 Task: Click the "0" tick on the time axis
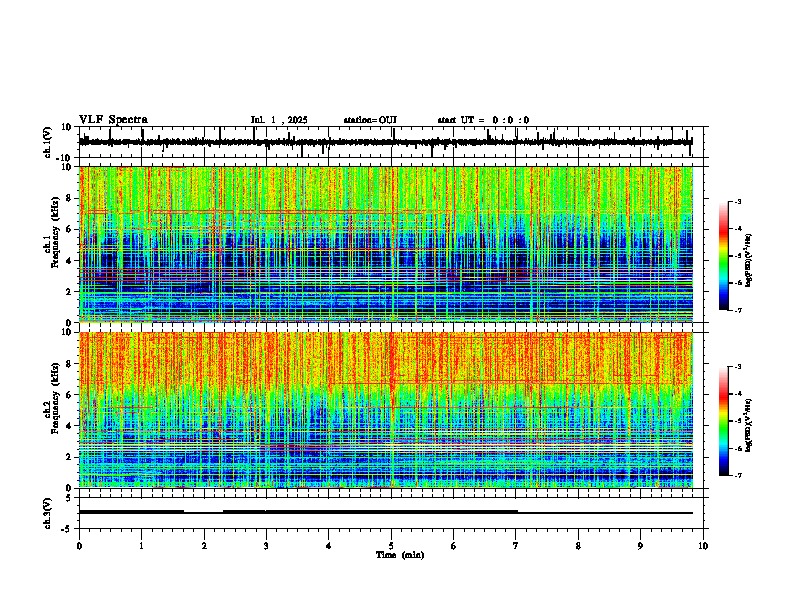click(79, 546)
